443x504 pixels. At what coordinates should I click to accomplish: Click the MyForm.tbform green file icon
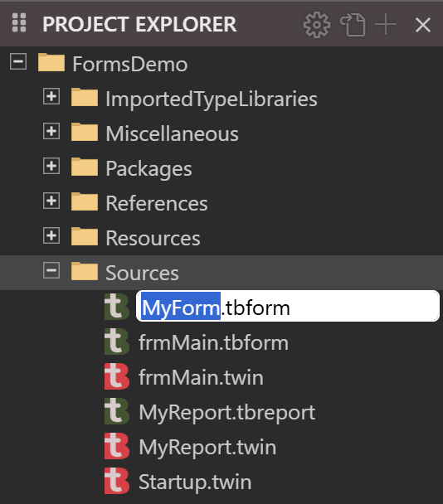pyautogui.click(x=117, y=307)
